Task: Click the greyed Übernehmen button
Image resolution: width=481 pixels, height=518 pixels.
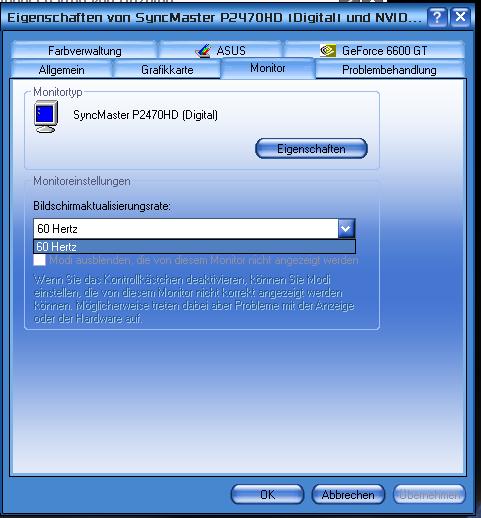Action: point(429,495)
